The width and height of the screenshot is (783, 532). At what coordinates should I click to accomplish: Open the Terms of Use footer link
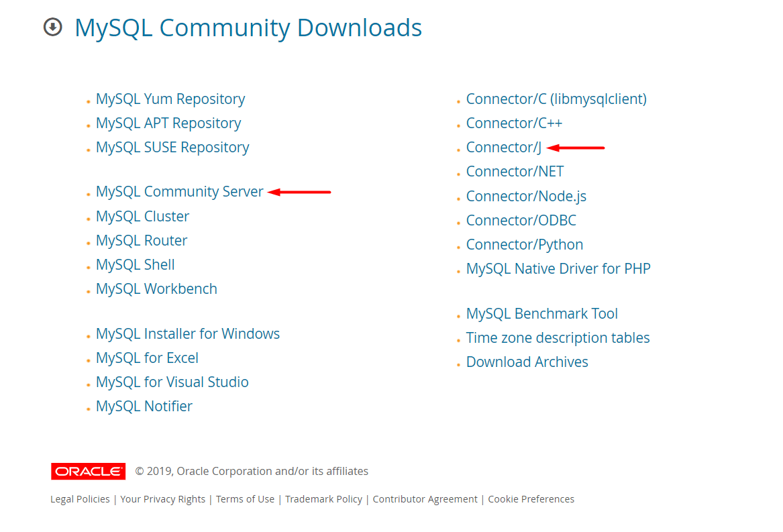click(245, 499)
